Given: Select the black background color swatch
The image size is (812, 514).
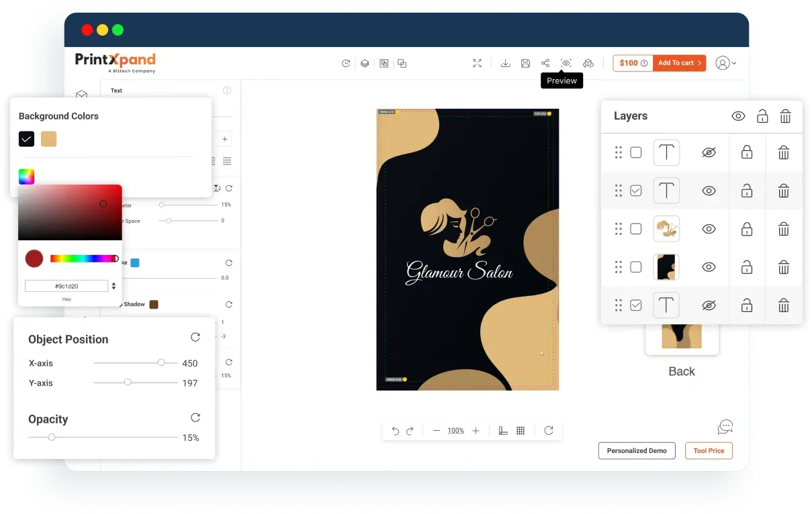Looking at the screenshot, I should pyautogui.click(x=26, y=139).
